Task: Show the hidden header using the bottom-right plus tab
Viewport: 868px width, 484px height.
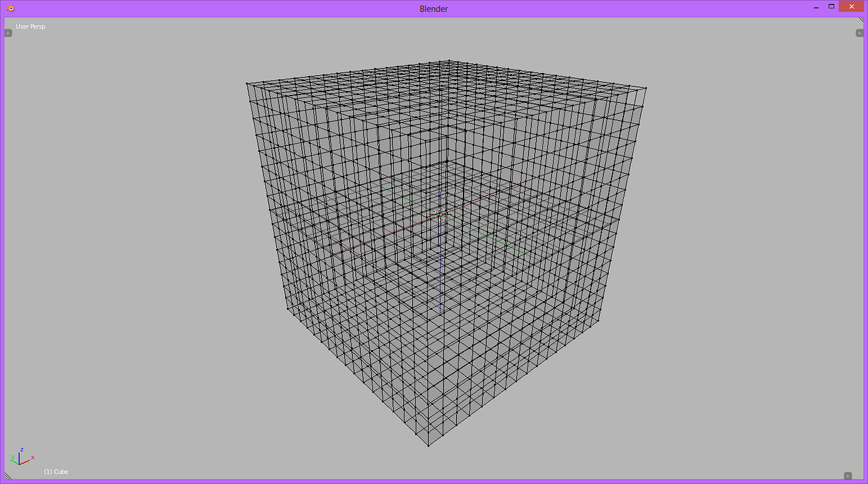Action: [847, 476]
